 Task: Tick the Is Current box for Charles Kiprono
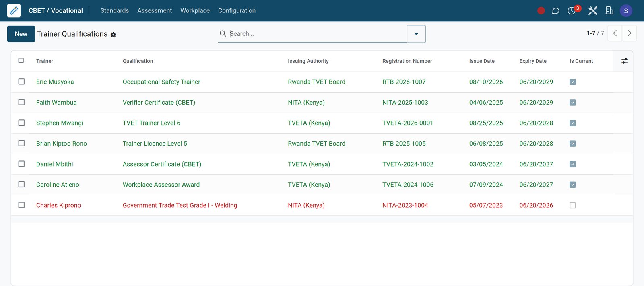click(x=572, y=205)
